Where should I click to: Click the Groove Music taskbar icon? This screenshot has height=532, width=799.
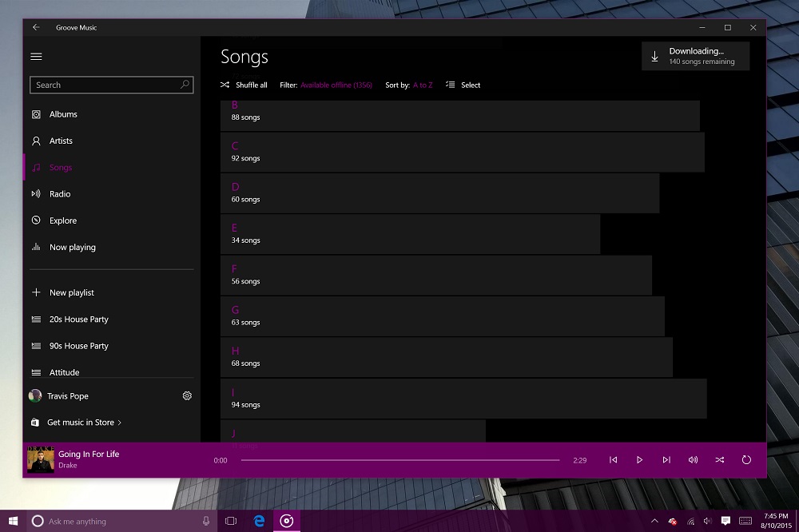pyautogui.click(x=287, y=521)
